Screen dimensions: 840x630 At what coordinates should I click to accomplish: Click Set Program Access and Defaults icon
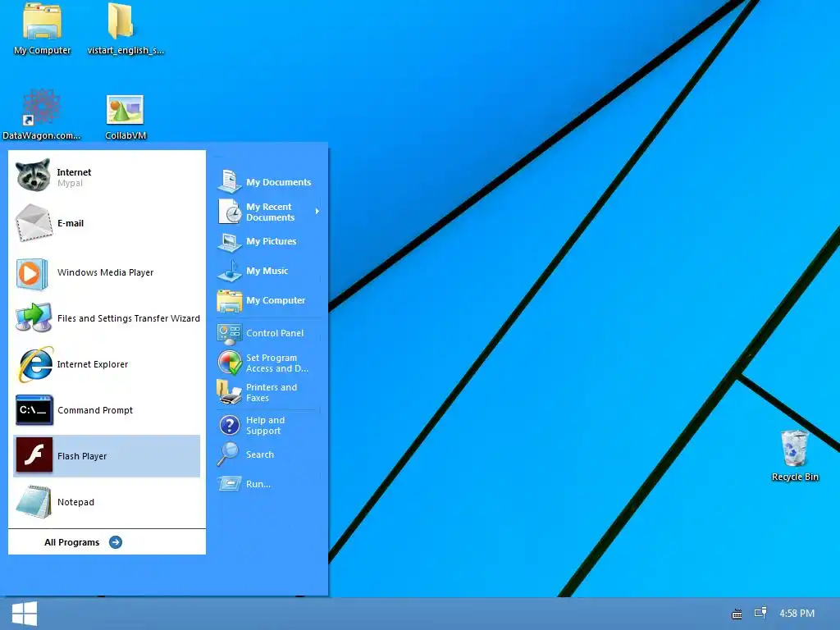tap(230, 363)
